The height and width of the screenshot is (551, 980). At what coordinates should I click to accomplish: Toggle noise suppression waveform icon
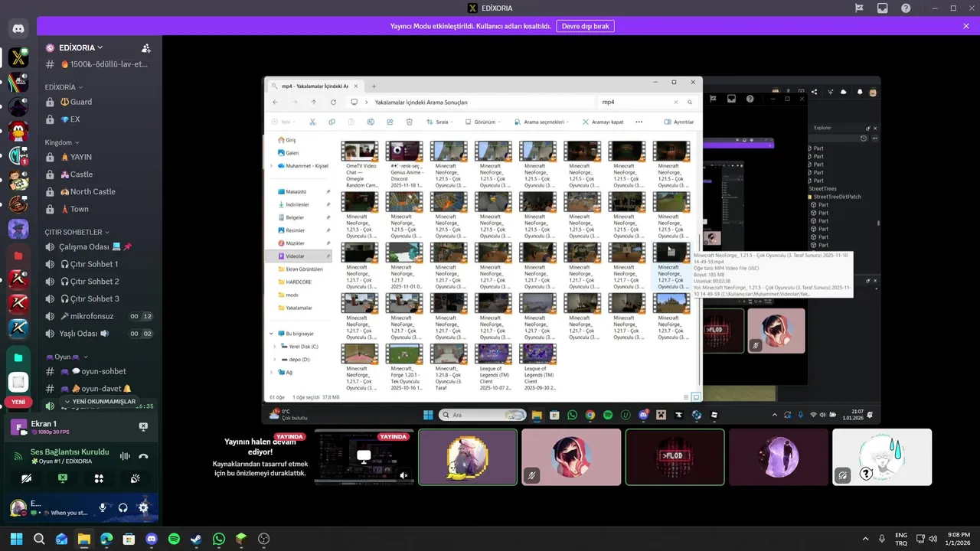pos(124,456)
